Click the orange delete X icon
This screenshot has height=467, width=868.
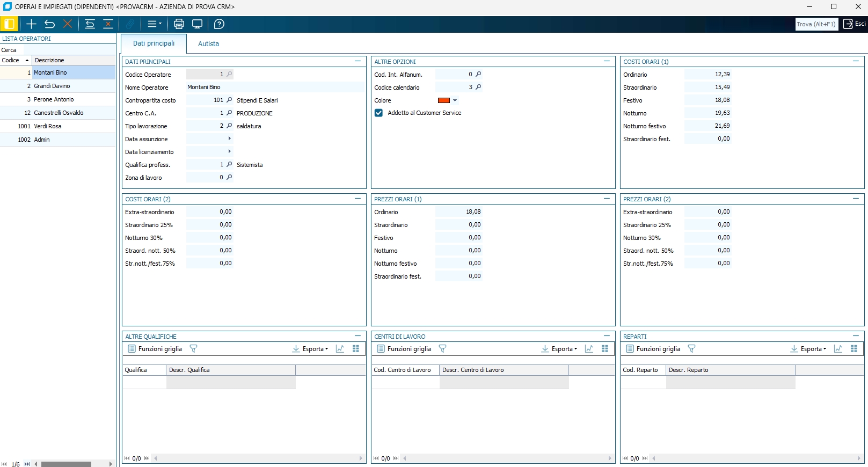(68, 24)
